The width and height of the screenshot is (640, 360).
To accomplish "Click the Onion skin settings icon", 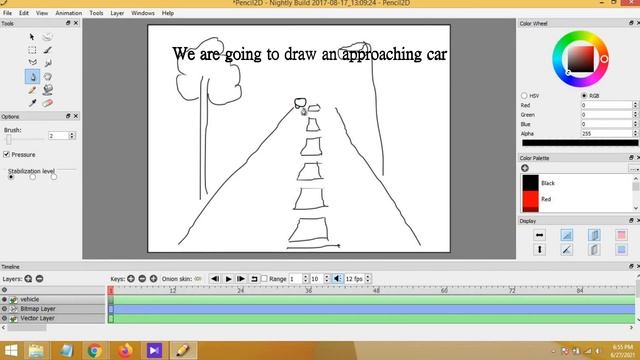I will point(198,279).
